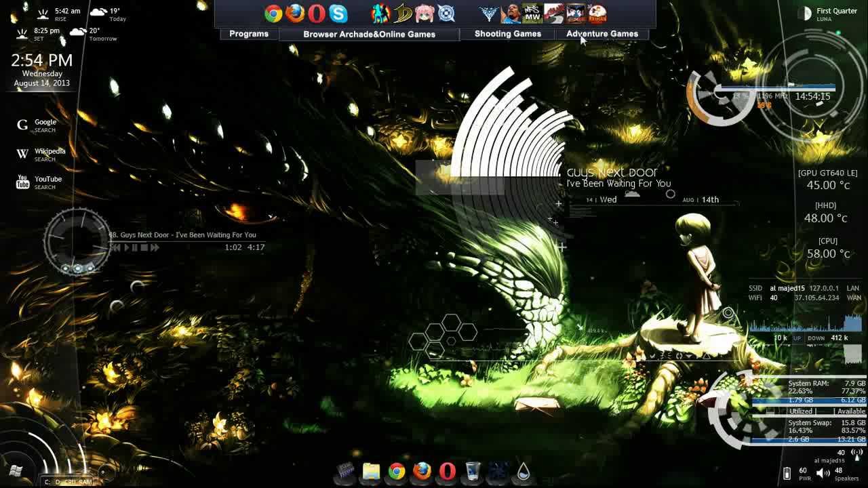Click the sunset time 8:25 pm
Image resolution: width=868 pixels, height=488 pixels.
(47, 30)
